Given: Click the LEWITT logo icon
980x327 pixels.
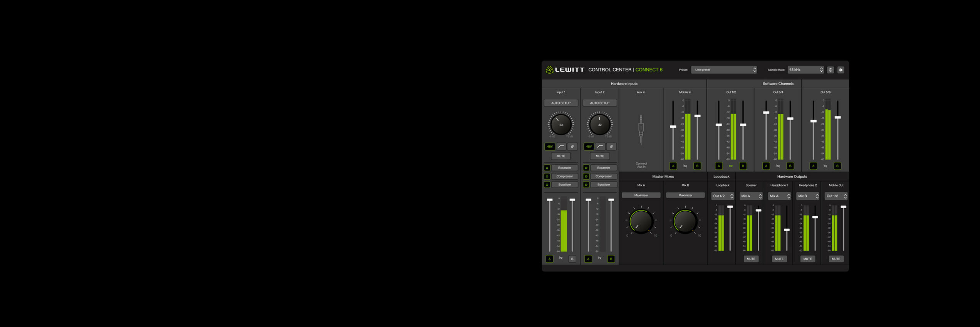Looking at the screenshot, I should 549,70.
